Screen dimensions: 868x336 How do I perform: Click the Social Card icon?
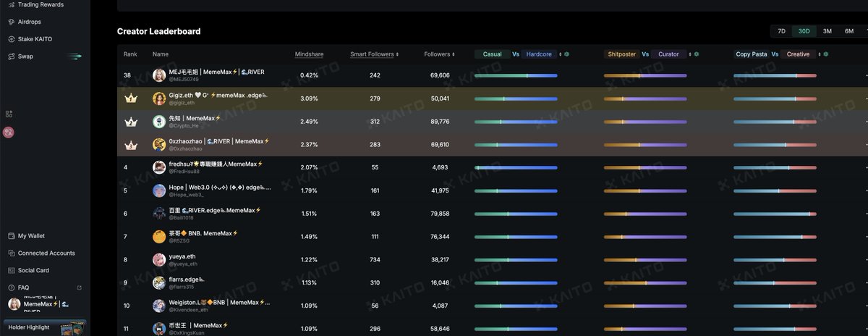click(x=11, y=270)
